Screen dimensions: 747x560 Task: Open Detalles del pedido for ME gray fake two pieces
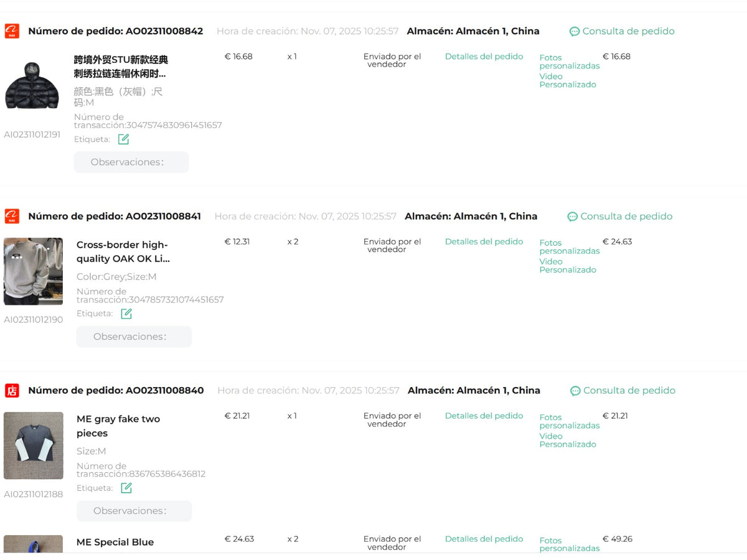484,416
